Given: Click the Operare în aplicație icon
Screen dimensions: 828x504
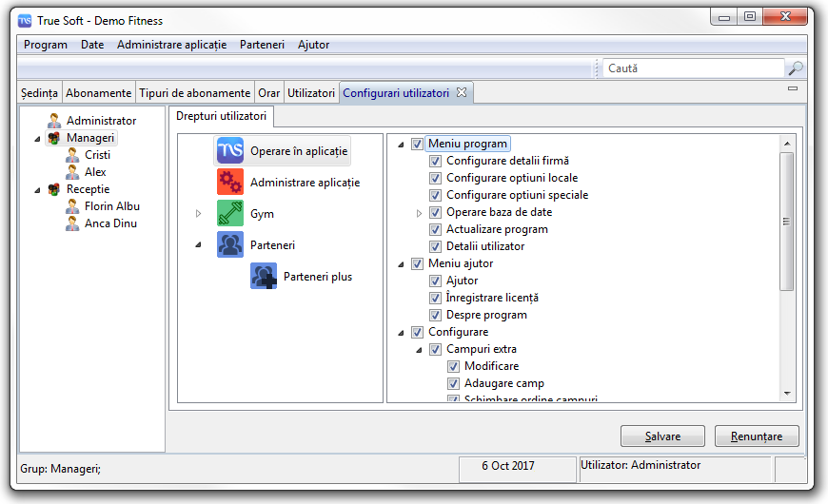Looking at the screenshot, I should click(230, 151).
